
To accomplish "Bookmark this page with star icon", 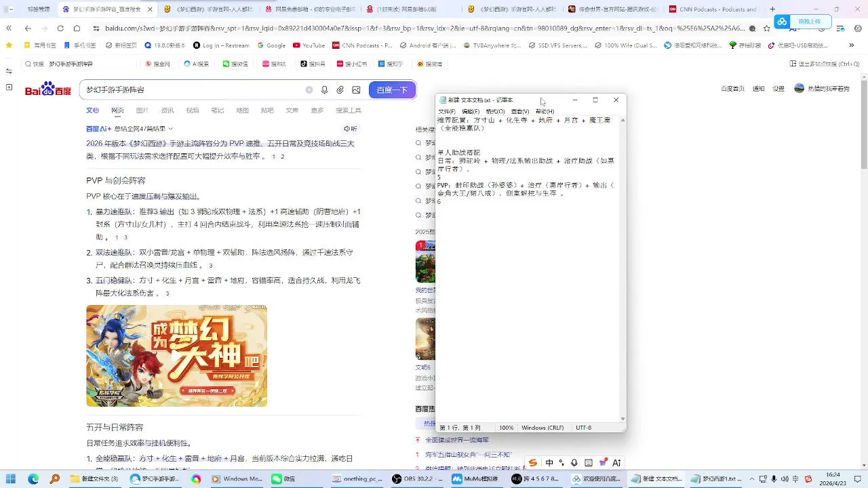I will [x=767, y=28].
